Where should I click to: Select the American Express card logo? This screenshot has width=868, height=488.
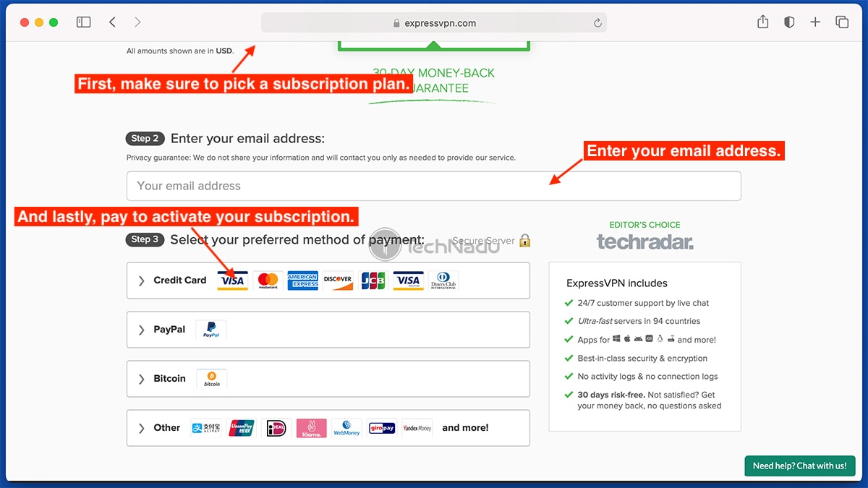[x=303, y=281]
